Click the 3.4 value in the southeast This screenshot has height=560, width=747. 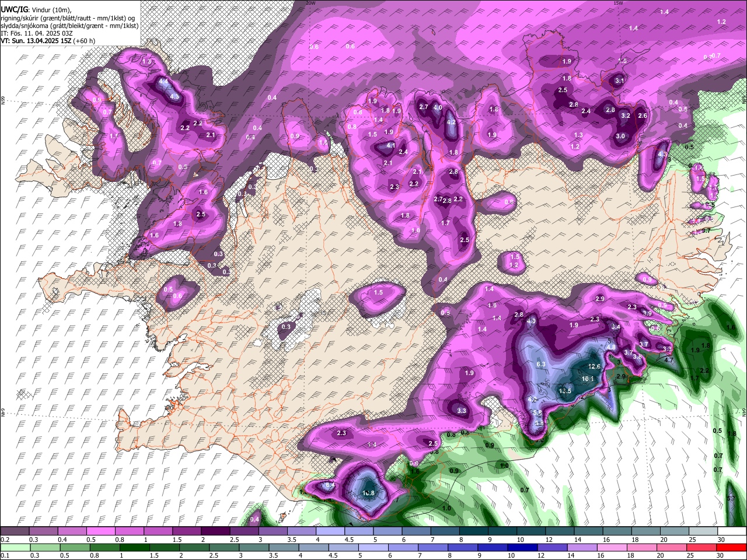pyautogui.click(x=616, y=327)
